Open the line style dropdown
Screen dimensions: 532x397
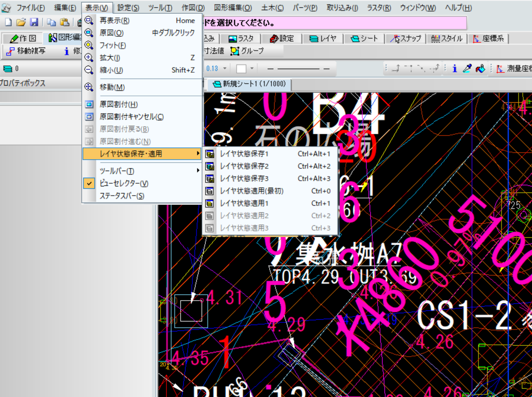click(x=298, y=69)
